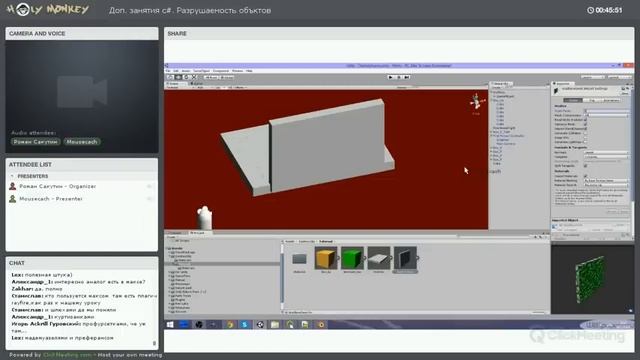Toggle Import Materials checkbox
This screenshot has width=640, height=360.
[586, 176]
